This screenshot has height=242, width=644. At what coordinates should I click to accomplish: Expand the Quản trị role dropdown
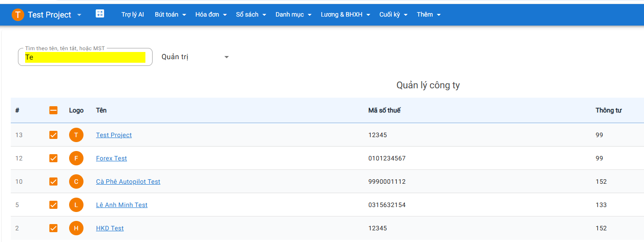pyautogui.click(x=195, y=57)
